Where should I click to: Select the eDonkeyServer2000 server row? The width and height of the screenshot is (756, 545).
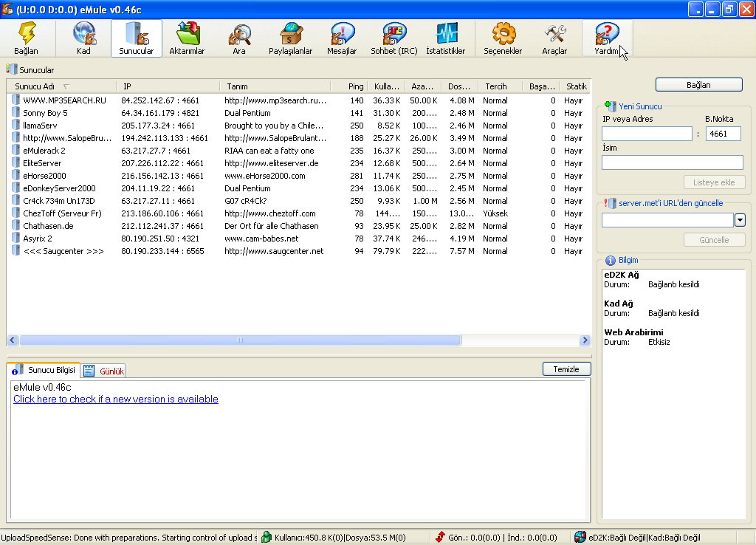click(x=298, y=188)
